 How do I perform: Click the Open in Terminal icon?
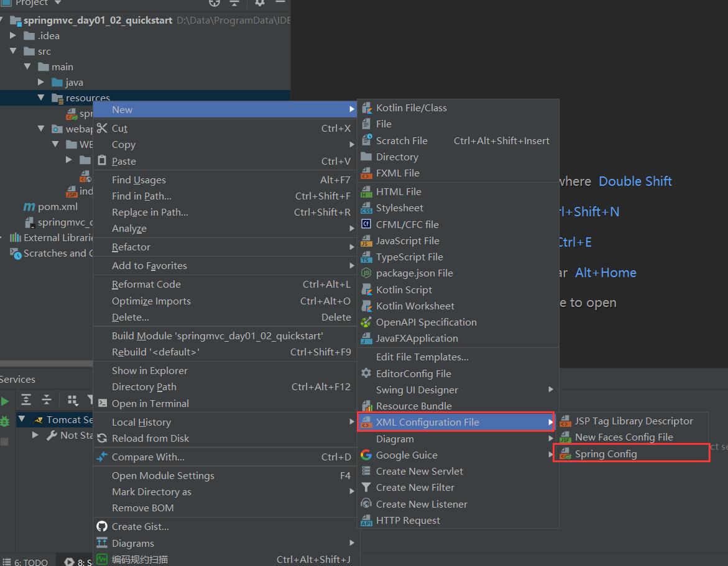click(x=102, y=403)
